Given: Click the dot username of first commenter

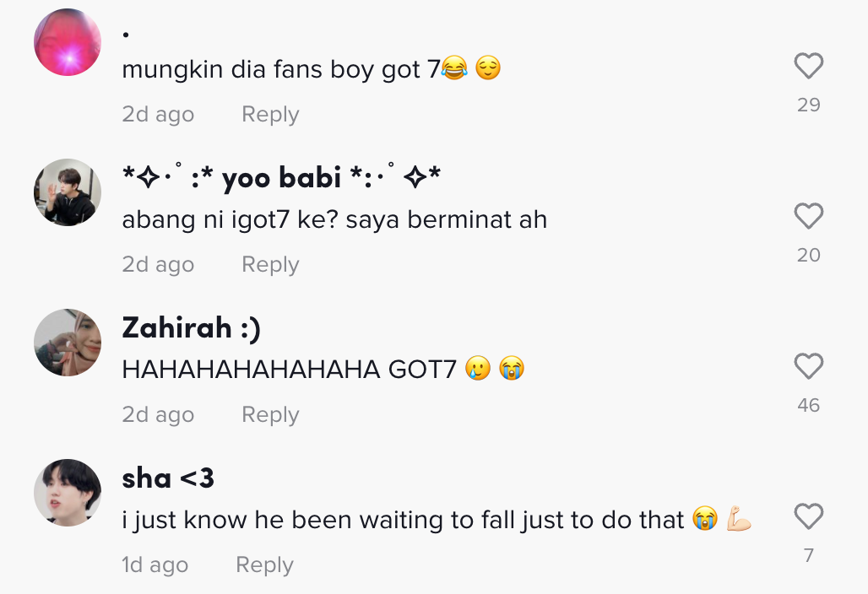Looking at the screenshot, I should pyautogui.click(x=126, y=35).
